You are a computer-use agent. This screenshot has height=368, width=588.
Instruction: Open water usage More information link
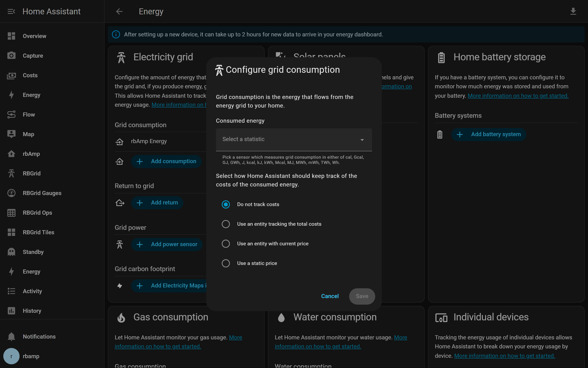[x=341, y=342]
